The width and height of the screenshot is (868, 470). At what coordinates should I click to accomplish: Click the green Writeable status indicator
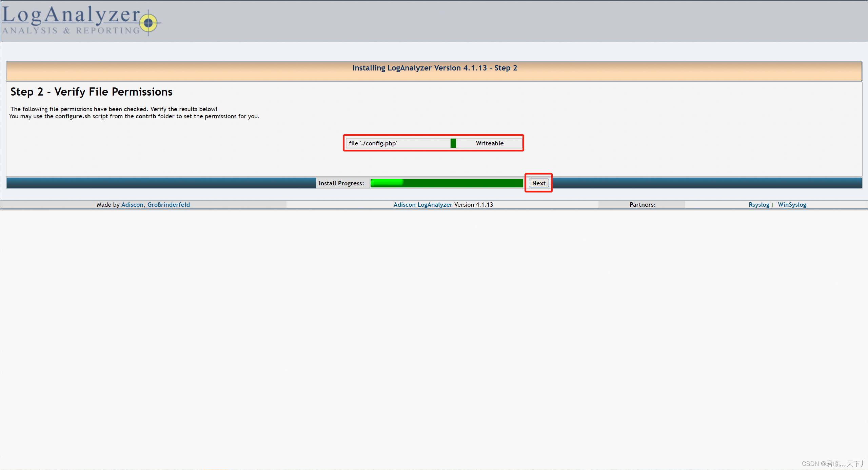tap(453, 143)
